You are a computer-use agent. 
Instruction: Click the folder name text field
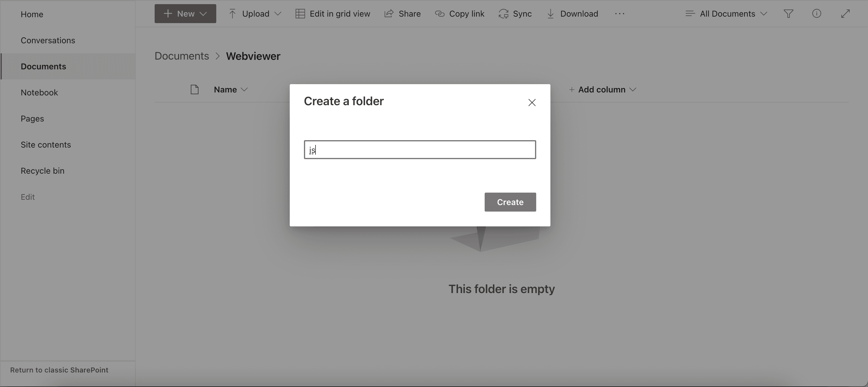pyautogui.click(x=420, y=150)
